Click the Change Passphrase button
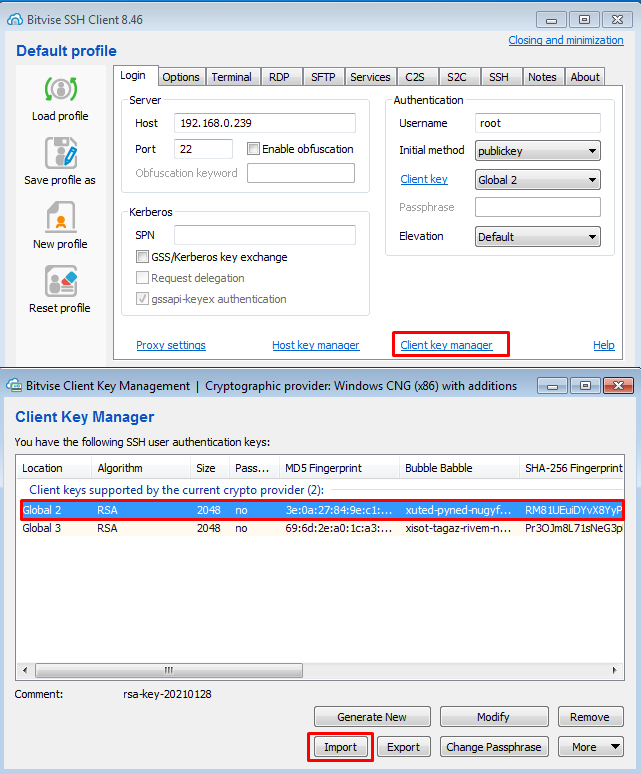Image resolution: width=641 pixels, height=774 pixels. 493,747
